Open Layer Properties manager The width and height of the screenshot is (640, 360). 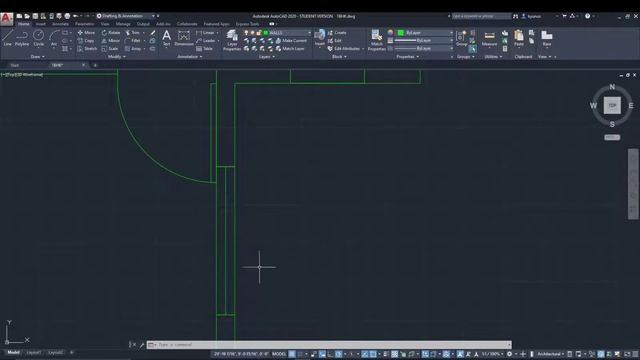[232, 40]
